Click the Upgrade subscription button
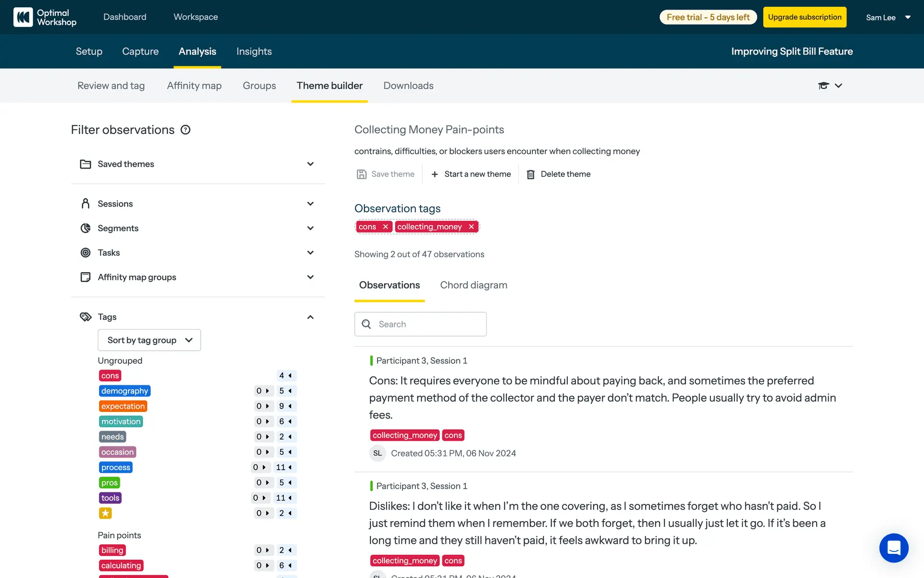 pyautogui.click(x=804, y=17)
